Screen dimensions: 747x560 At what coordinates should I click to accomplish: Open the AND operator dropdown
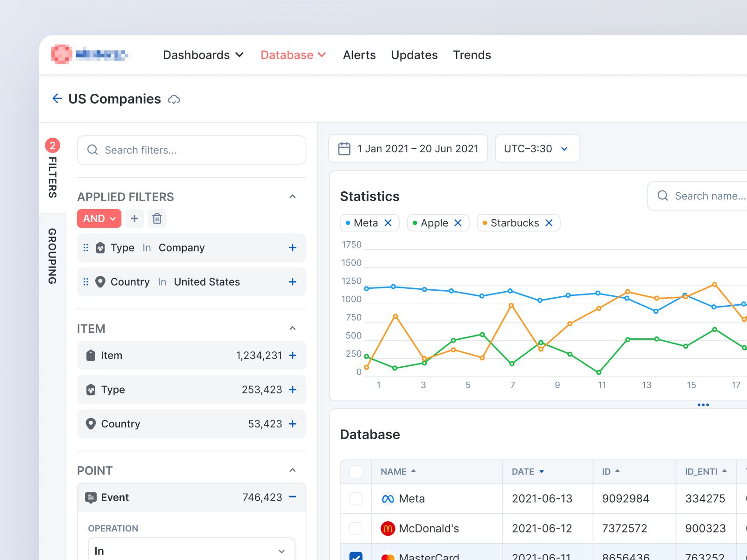pyautogui.click(x=99, y=218)
